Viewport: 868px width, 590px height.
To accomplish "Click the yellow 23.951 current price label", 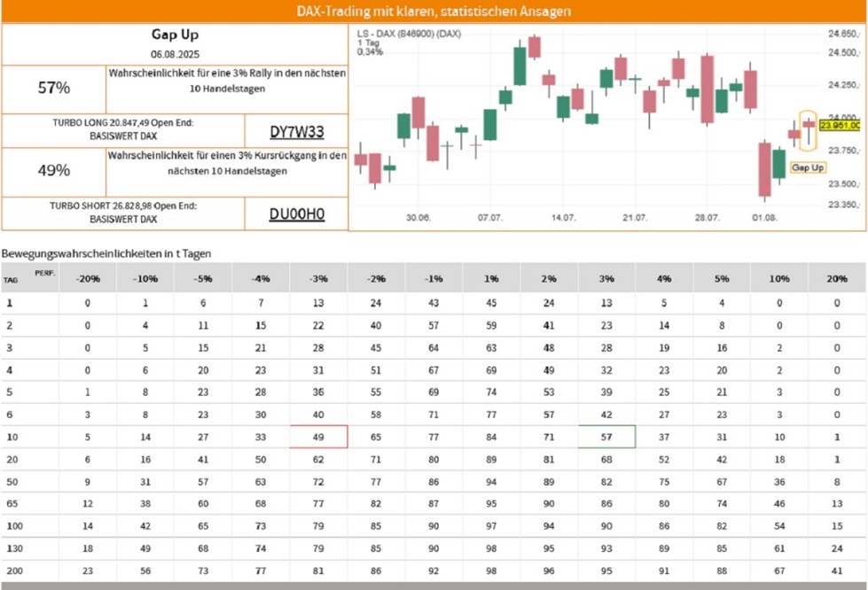I will [840, 126].
